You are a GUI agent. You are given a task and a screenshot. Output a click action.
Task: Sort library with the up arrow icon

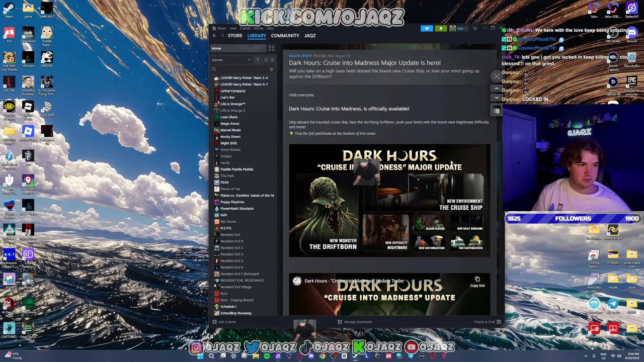[258, 60]
